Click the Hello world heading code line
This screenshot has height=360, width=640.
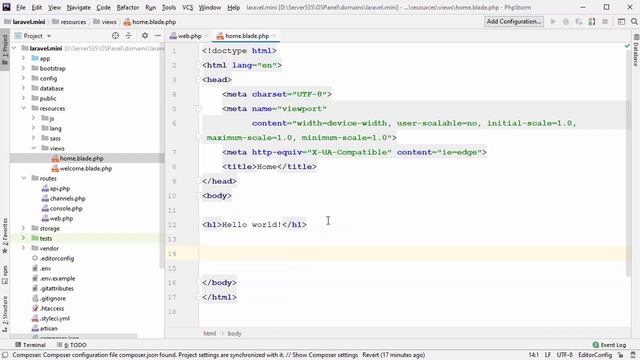click(254, 224)
